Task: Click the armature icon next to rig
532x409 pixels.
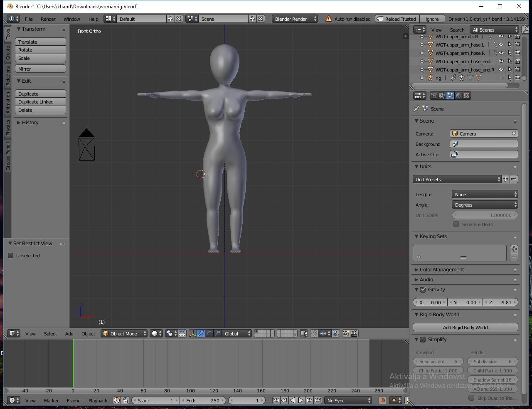Action: click(430, 78)
